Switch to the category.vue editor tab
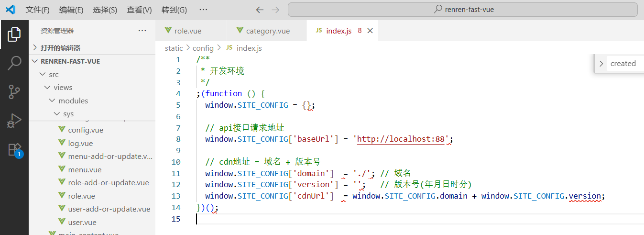 (x=266, y=31)
